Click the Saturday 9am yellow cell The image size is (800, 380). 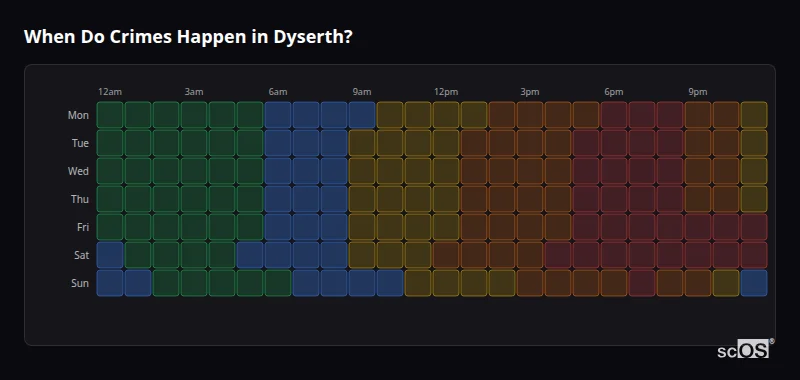click(362, 255)
